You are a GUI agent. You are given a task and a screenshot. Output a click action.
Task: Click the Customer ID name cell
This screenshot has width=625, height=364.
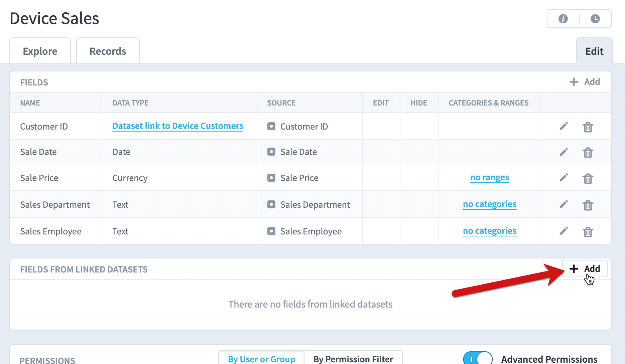tap(56, 126)
